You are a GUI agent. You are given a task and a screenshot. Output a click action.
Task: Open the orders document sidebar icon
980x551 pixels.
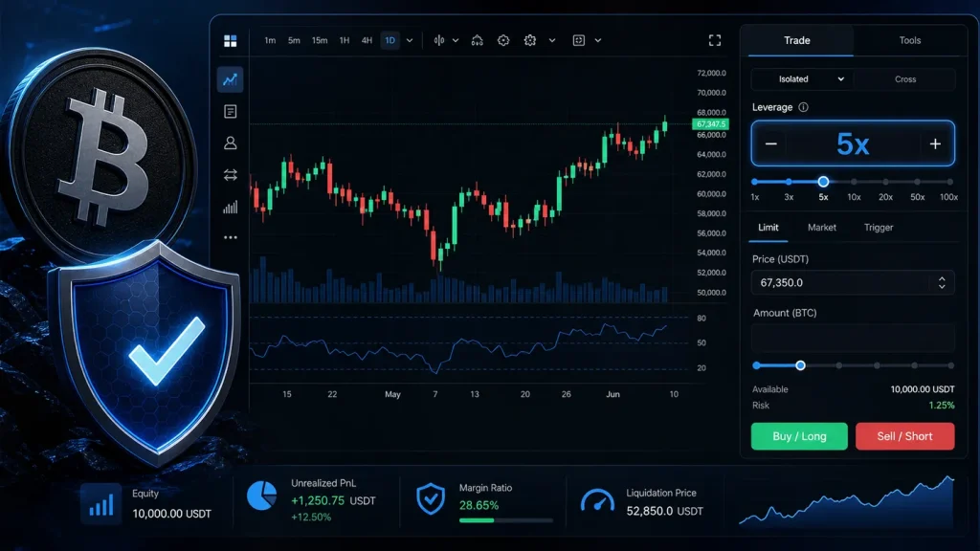click(x=230, y=111)
